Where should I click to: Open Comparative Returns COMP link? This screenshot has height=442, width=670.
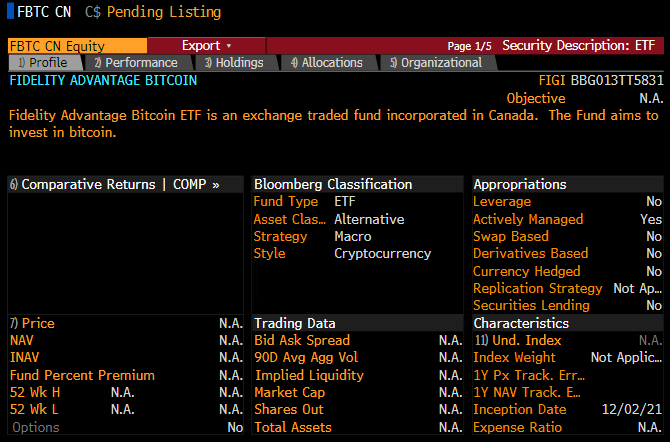115,184
